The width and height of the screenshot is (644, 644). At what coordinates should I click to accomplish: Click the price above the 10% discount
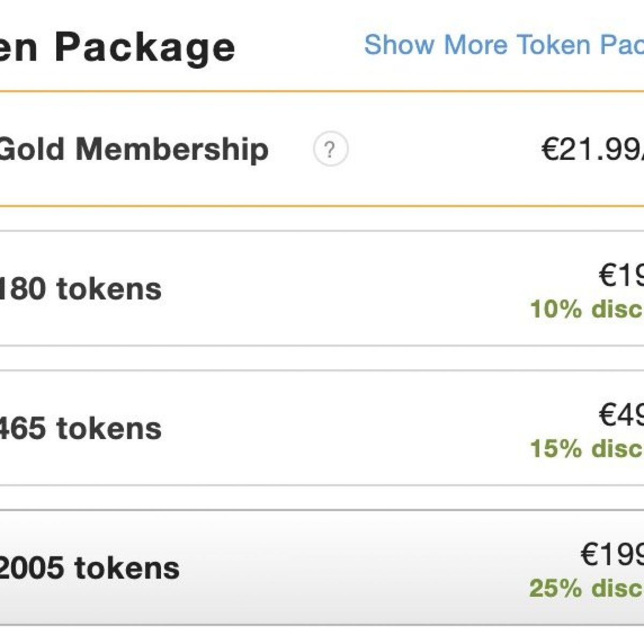[x=621, y=275]
